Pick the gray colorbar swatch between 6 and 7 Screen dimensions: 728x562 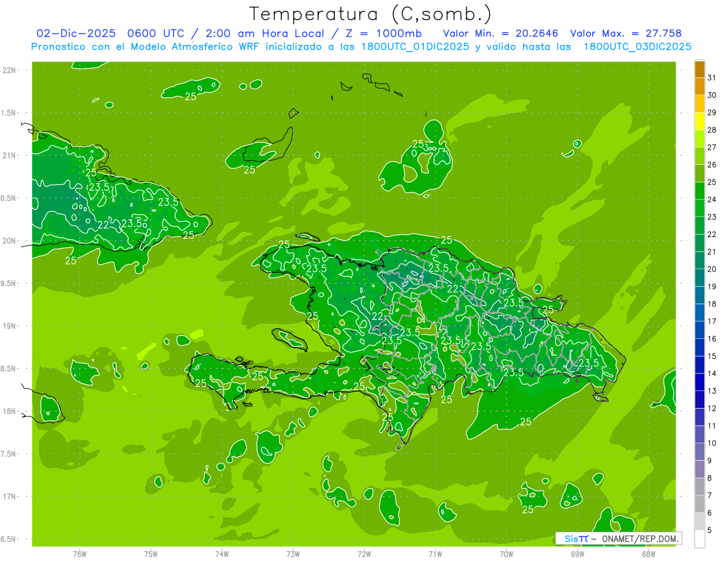click(x=699, y=504)
